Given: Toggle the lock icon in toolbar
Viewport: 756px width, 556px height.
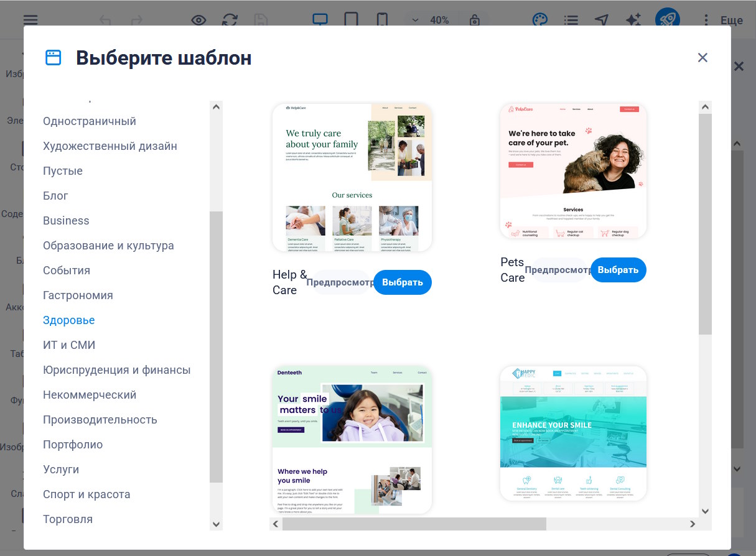Looking at the screenshot, I should (475, 20).
